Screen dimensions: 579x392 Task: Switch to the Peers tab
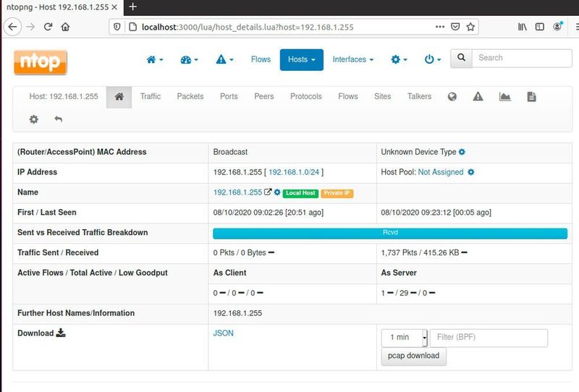tap(264, 96)
